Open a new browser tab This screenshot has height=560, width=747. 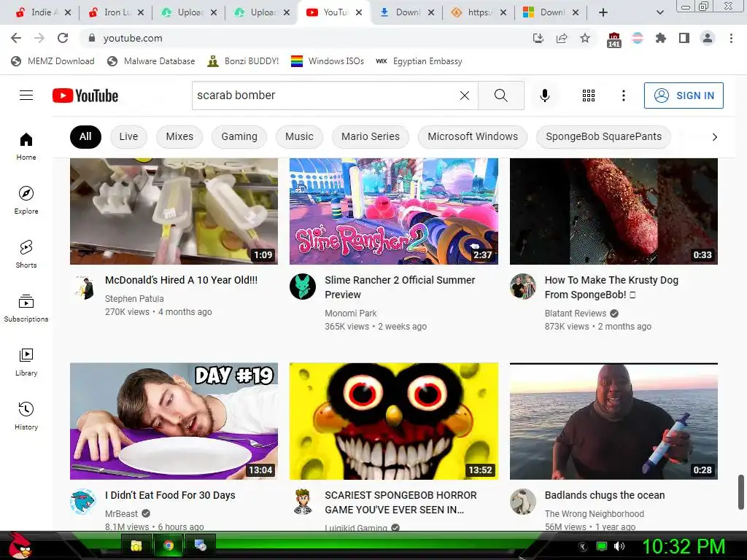[603, 12]
